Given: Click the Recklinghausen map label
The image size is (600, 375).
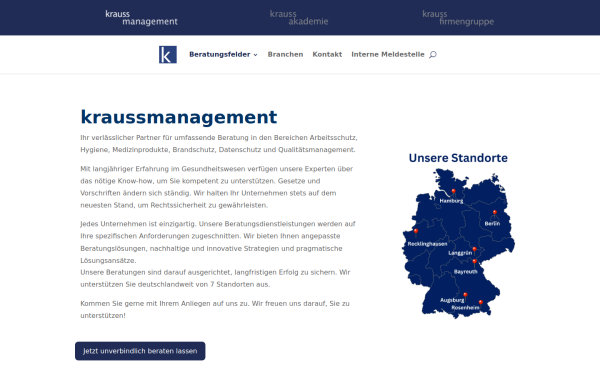Looking at the screenshot, I should pos(427,244).
